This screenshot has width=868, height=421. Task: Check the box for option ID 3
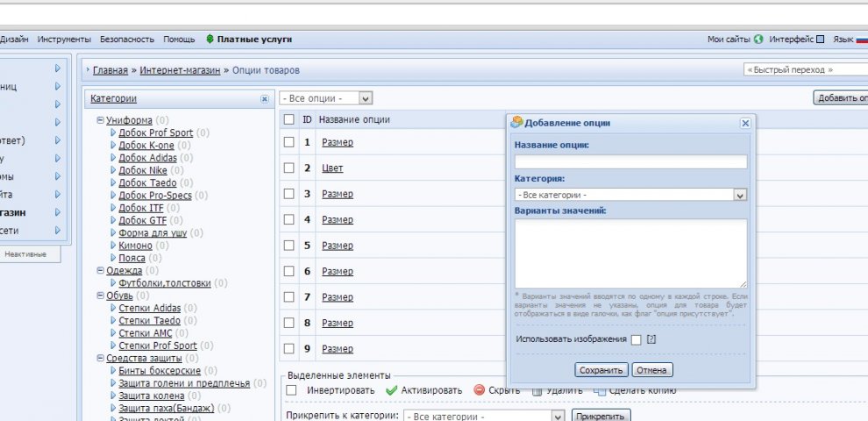click(289, 194)
